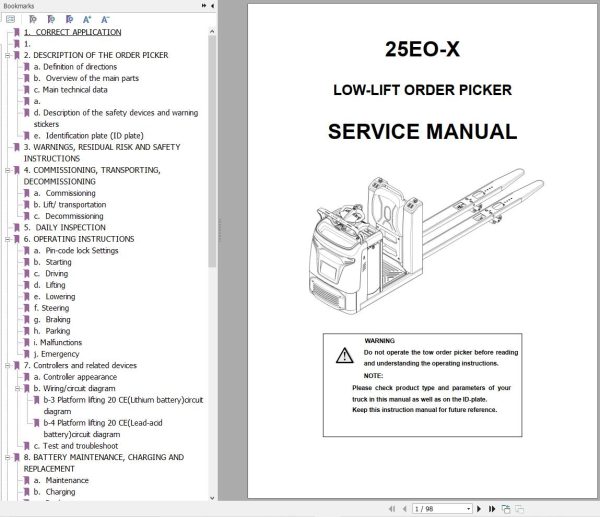Viewport: 600px width, 517px height.
Task: Open bookmark i. Malfunctions
Action: point(58,342)
